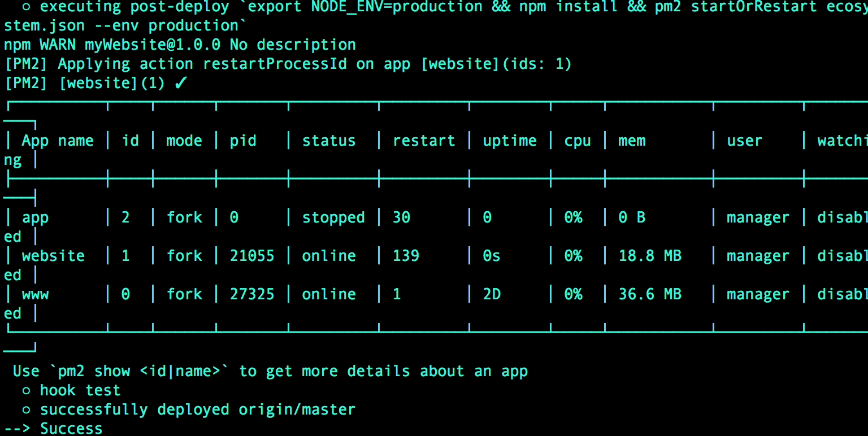This screenshot has height=436, width=868.
Task: Select the online status of website process
Action: coord(329,255)
